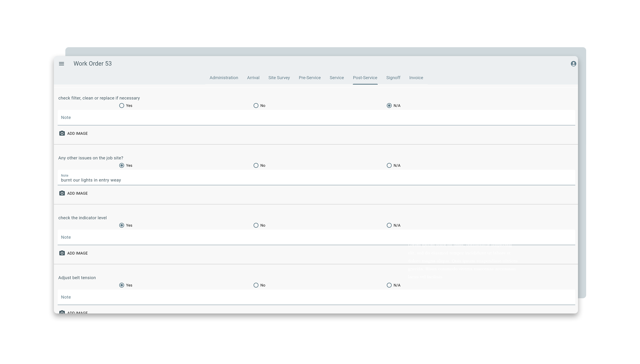Click camera icon under check filter item
The image size is (640, 364).
(62, 133)
